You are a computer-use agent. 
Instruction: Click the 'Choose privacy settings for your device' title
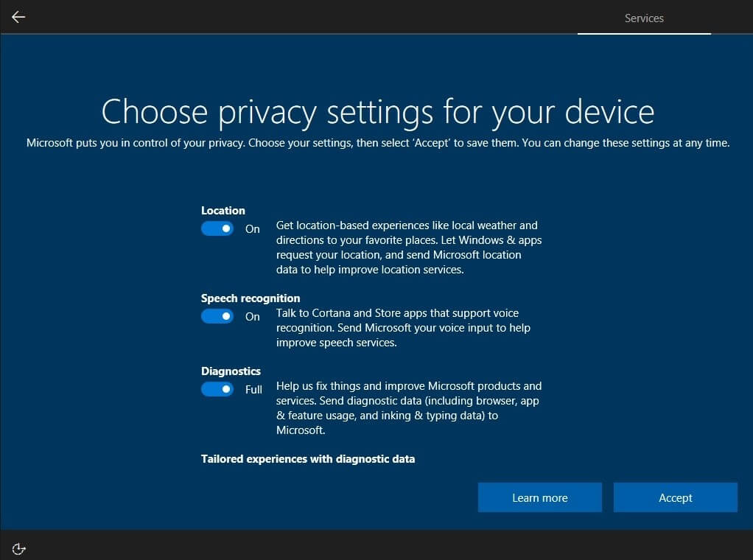pyautogui.click(x=377, y=113)
